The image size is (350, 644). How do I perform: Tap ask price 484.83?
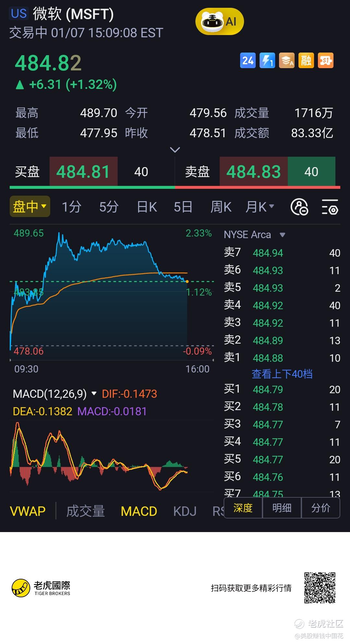point(253,172)
